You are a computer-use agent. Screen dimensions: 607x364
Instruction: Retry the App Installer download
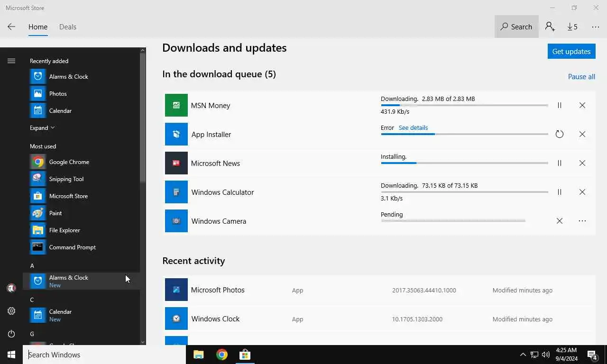560,134
